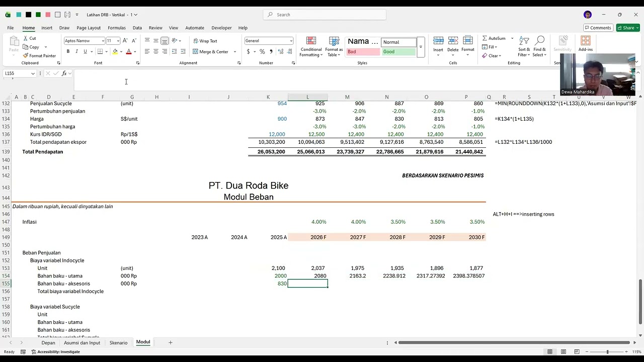
Task: Switch to Page Break Preview icon
Action: 577,351
